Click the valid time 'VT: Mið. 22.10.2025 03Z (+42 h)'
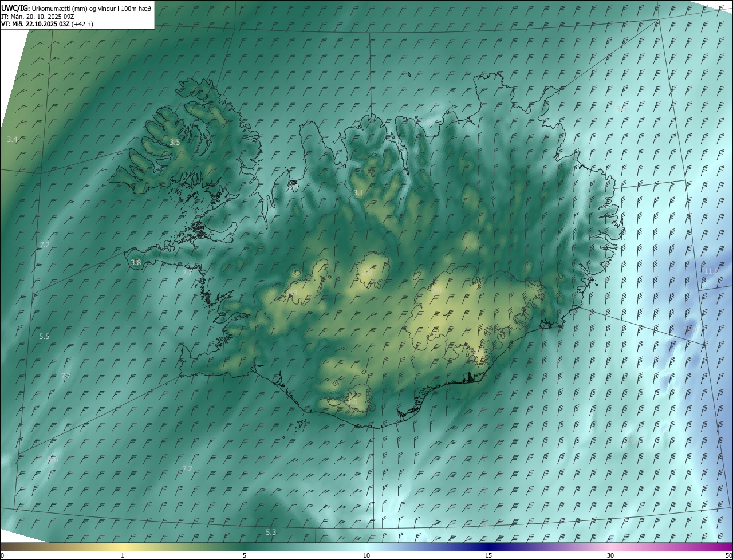This screenshot has height=560, width=733. (47, 24)
